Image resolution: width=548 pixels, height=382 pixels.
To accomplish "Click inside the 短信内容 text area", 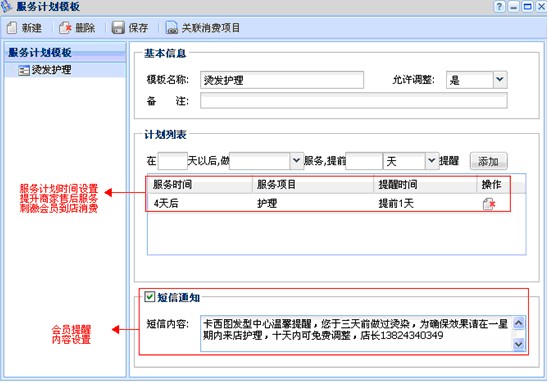I will tap(355, 333).
